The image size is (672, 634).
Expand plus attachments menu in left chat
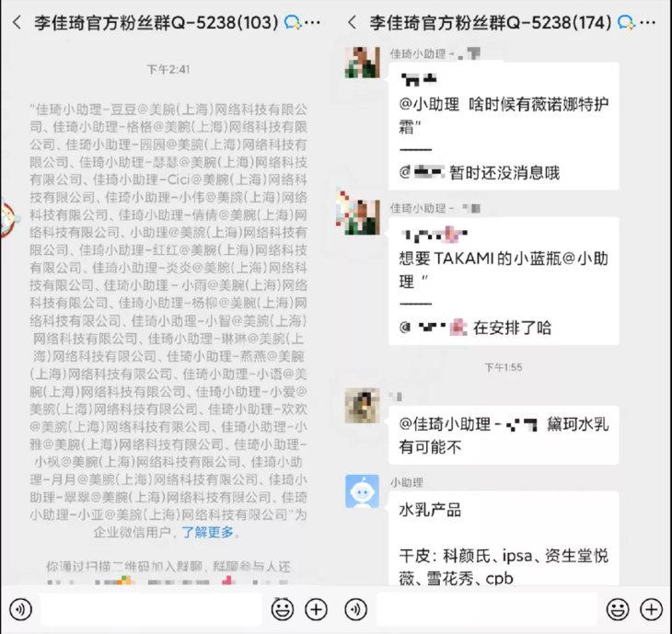pos(316,609)
